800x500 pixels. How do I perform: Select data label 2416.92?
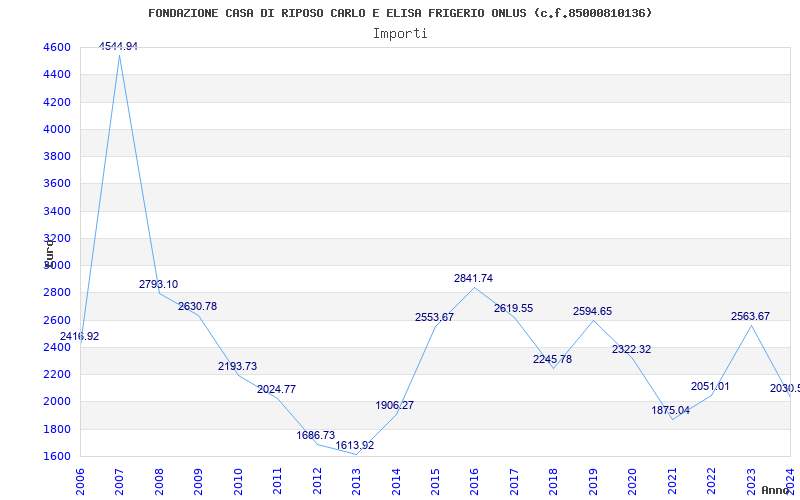80,337
